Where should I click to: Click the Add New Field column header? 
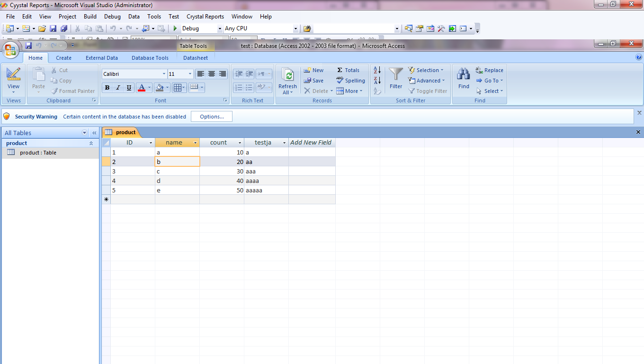tap(312, 143)
